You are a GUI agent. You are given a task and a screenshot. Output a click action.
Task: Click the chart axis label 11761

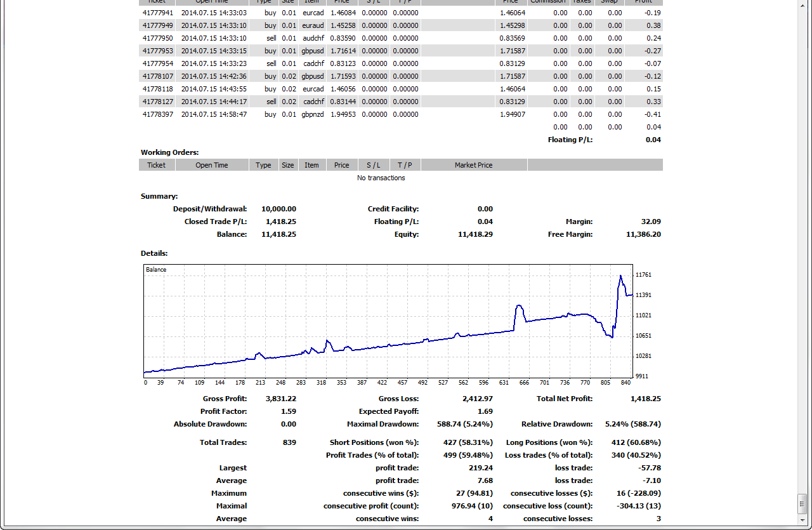coord(643,275)
